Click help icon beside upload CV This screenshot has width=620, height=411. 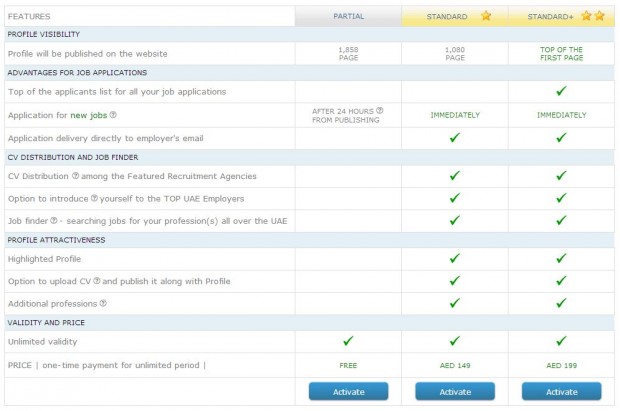[97, 281]
